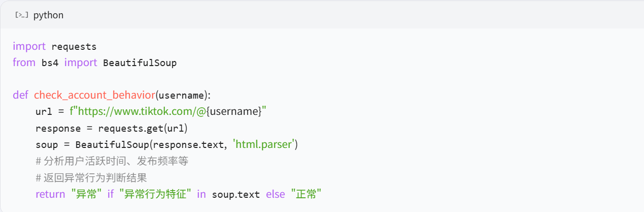Click the from keyword in code
This screenshot has height=212, width=644.
pos(24,63)
